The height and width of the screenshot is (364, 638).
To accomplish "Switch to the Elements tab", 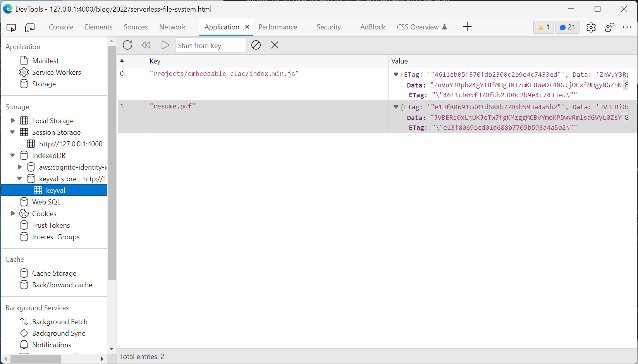I will [99, 27].
